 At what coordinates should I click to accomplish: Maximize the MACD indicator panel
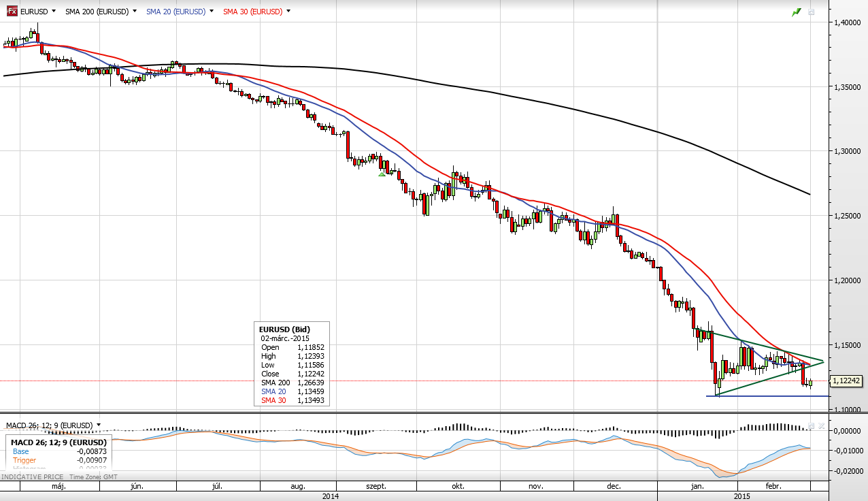(811, 426)
